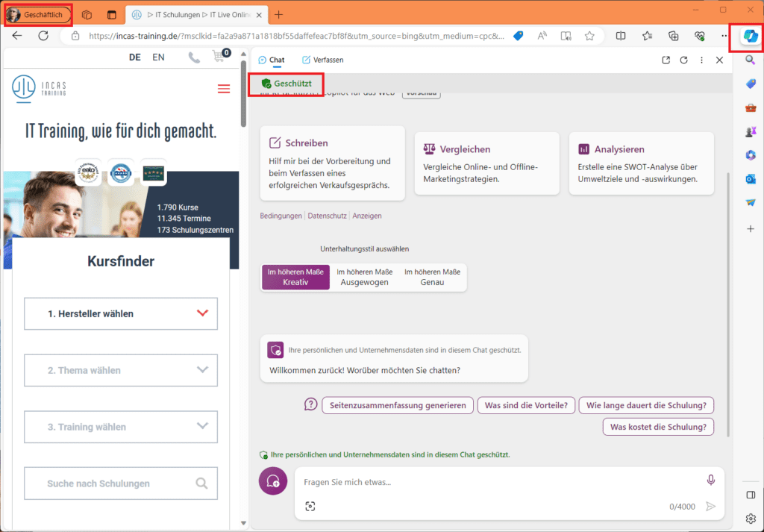Select the Analysieren suggestion card
Image resolution: width=764 pixels, height=532 pixels.
(x=641, y=163)
